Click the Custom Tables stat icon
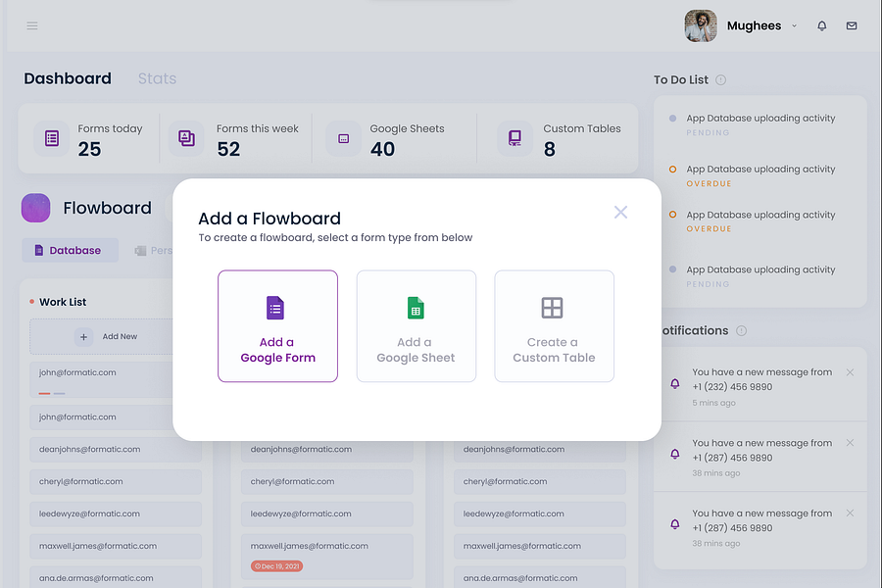Image resolution: width=882 pixels, height=588 pixels. click(514, 138)
